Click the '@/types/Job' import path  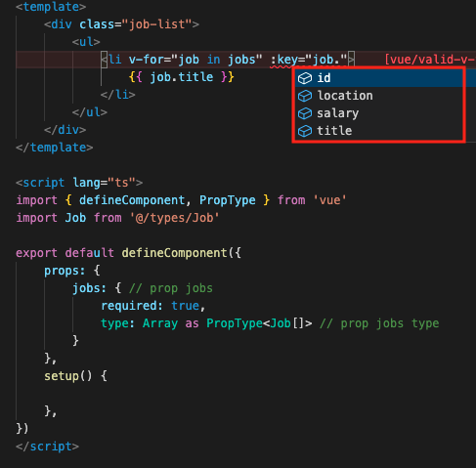[x=174, y=218]
